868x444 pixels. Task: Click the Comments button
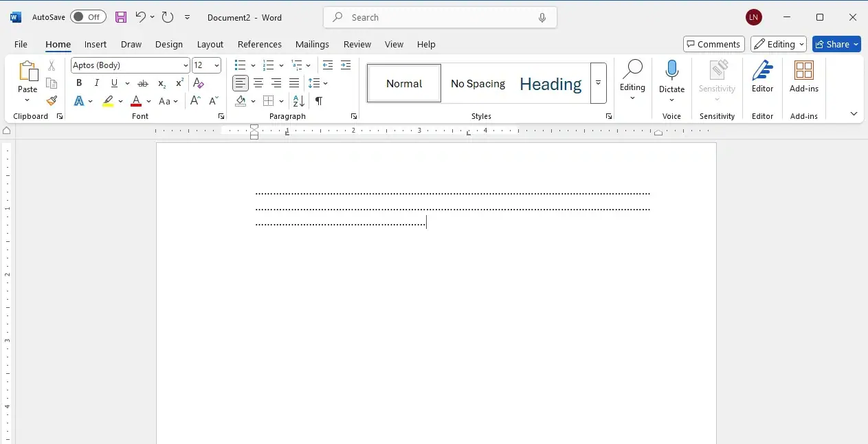(x=713, y=44)
